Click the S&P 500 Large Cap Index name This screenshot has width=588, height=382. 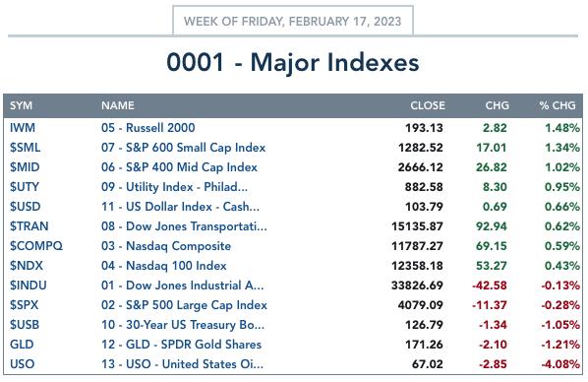[x=184, y=305]
